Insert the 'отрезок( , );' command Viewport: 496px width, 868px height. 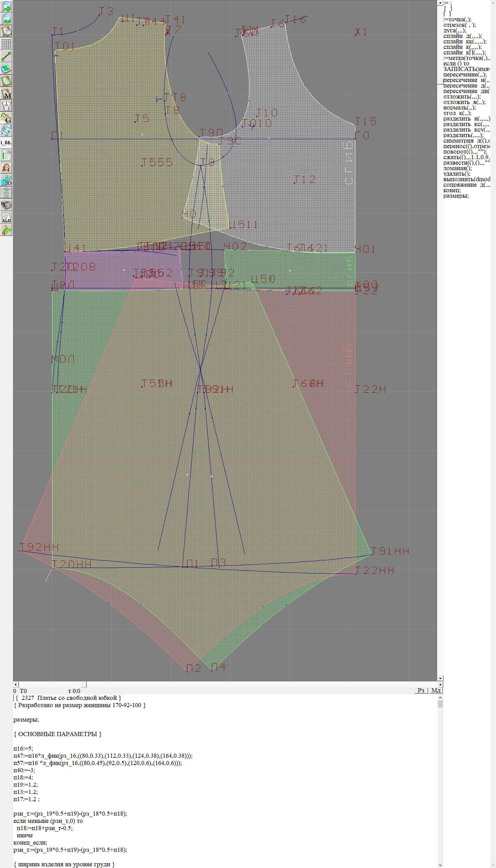click(x=459, y=25)
